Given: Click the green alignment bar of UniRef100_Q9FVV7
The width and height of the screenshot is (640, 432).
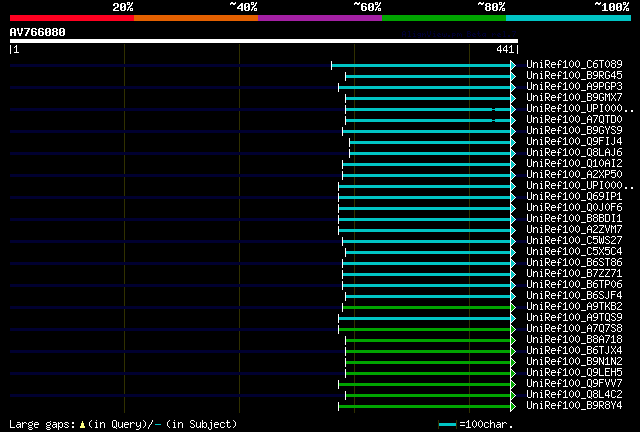Looking at the screenshot, I should click(424, 385).
